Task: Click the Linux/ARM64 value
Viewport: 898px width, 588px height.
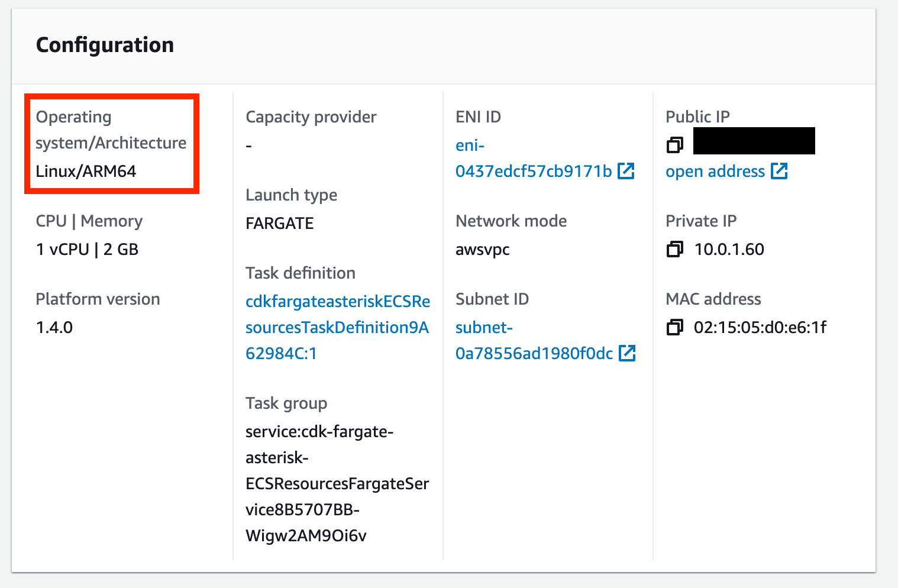Action: 86,171
